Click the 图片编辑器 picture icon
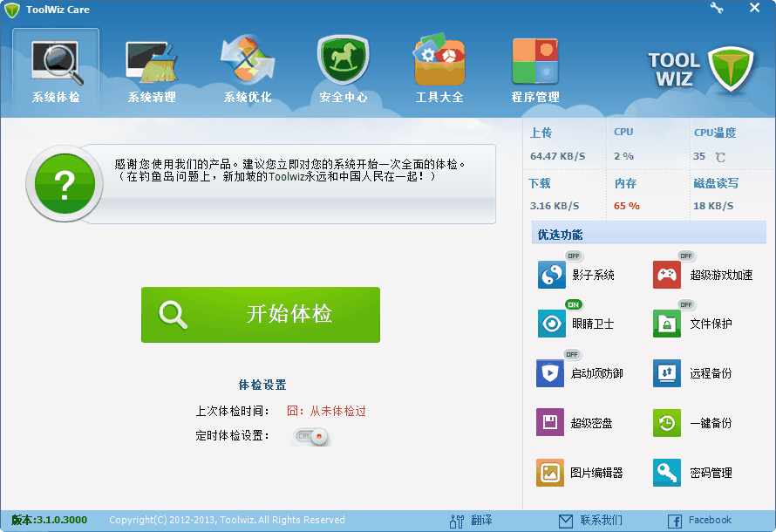Screen dimensions: 776x532 pyautogui.click(x=550, y=473)
